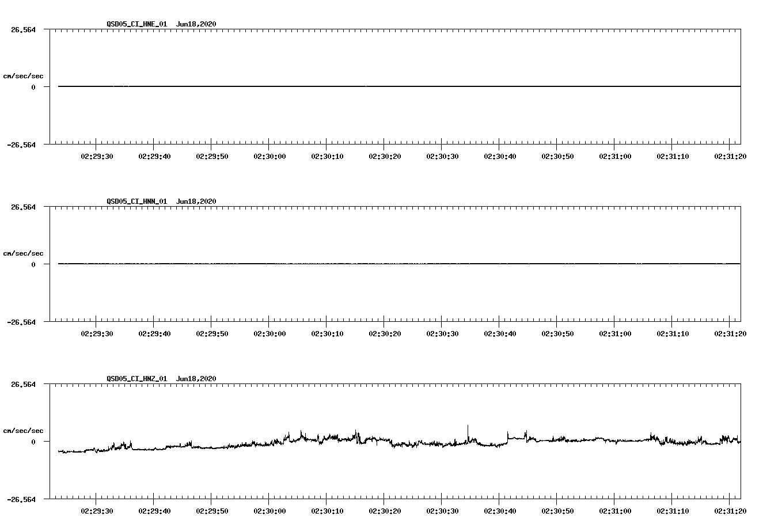The width and height of the screenshot is (782, 532).
Task: Click the 02:30:00 time label under HNE plot
Action: pos(269,157)
